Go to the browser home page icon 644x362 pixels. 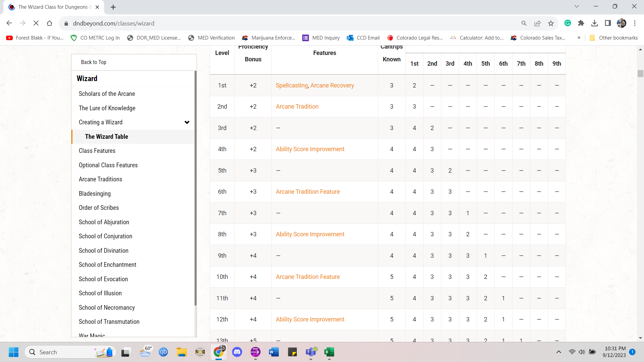pos(49,23)
